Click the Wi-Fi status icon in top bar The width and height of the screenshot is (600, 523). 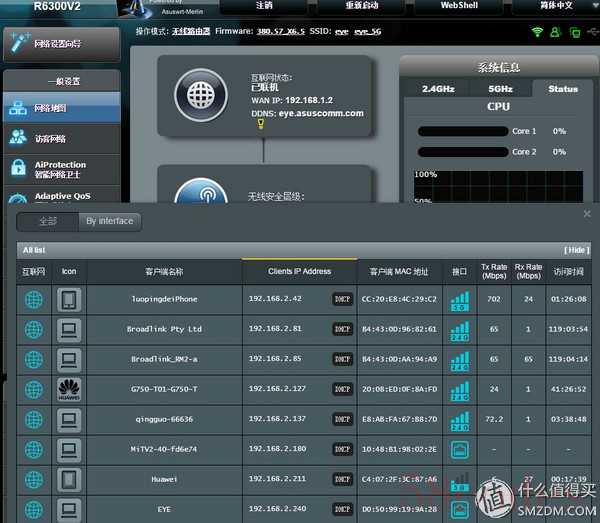tap(537, 32)
